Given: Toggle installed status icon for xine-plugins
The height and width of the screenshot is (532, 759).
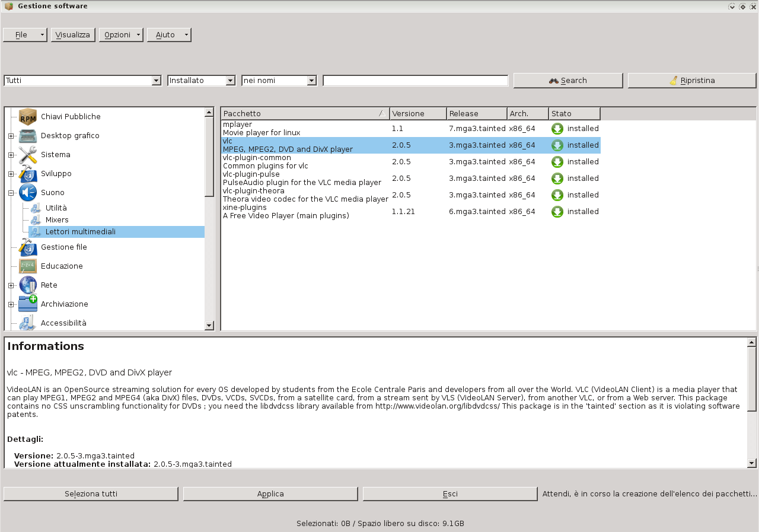Looking at the screenshot, I should tap(557, 212).
